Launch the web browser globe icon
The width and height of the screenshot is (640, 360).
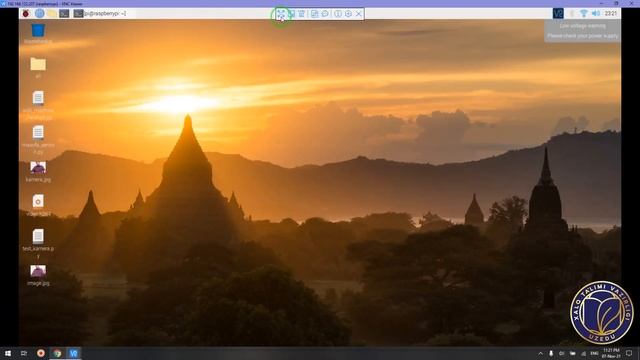pos(39,13)
